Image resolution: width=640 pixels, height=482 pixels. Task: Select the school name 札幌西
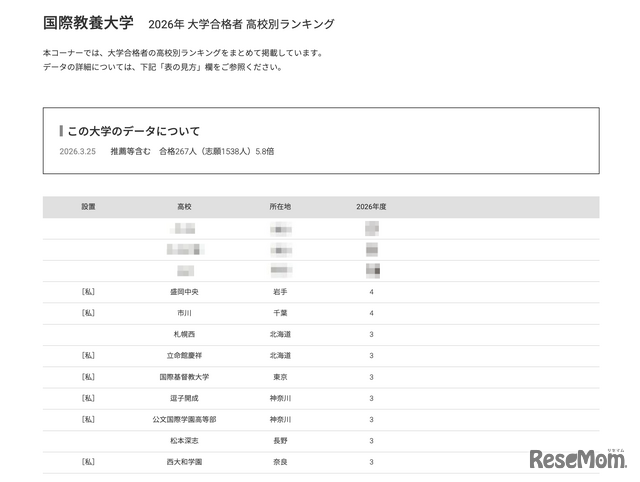pyautogui.click(x=184, y=334)
